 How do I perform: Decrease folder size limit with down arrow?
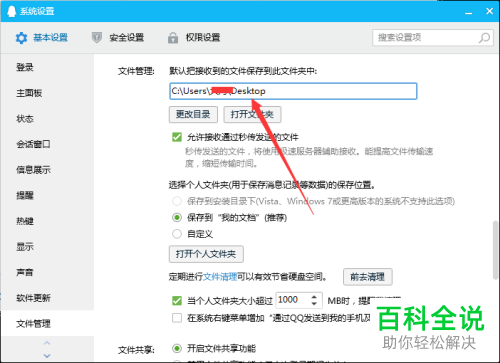tap(314, 304)
